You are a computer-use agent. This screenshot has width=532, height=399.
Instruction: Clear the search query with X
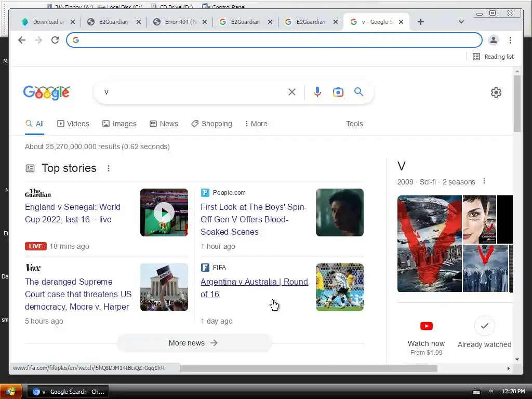tap(292, 92)
